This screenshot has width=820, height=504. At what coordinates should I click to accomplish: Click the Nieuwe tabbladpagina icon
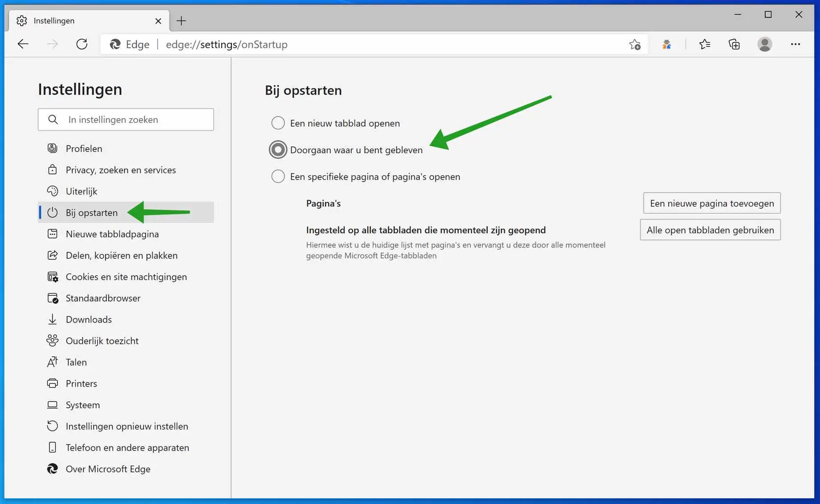click(x=53, y=234)
